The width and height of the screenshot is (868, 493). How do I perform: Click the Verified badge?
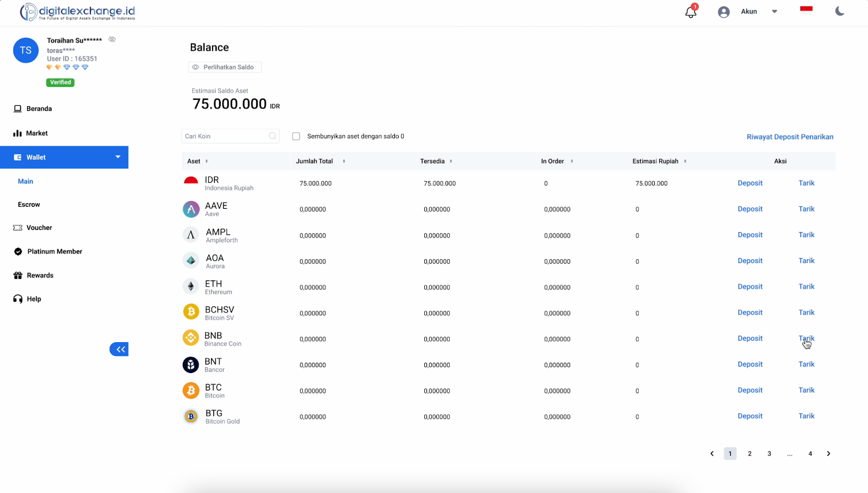(60, 82)
